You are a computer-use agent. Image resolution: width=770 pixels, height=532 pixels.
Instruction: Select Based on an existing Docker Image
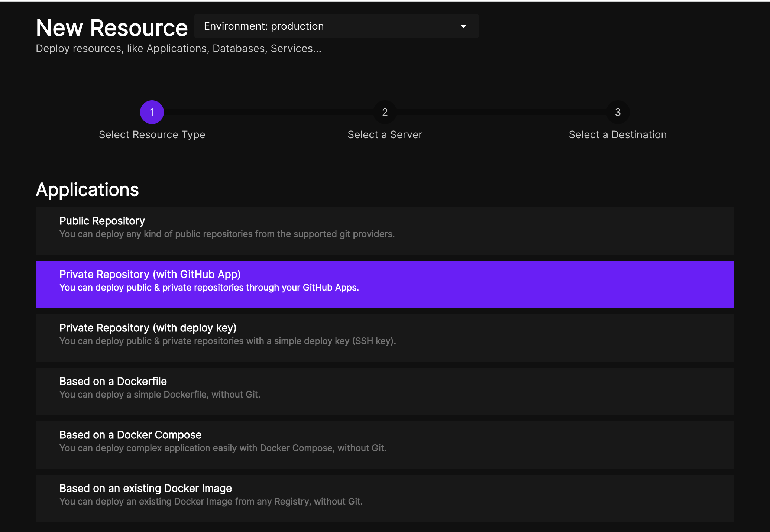point(145,489)
